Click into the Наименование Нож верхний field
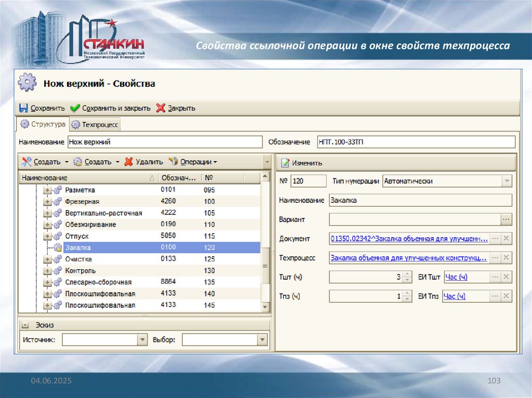 pos(165,142)
